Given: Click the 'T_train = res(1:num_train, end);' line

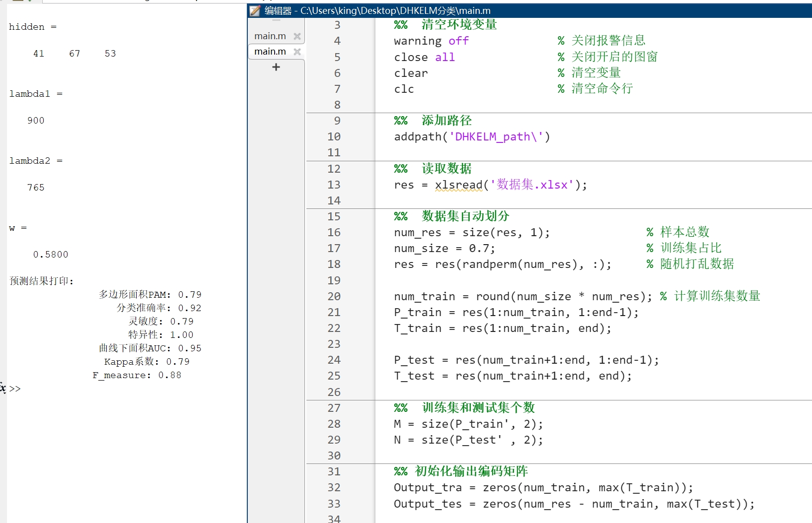Looking at the screenshot, I should tap(503, 328).
